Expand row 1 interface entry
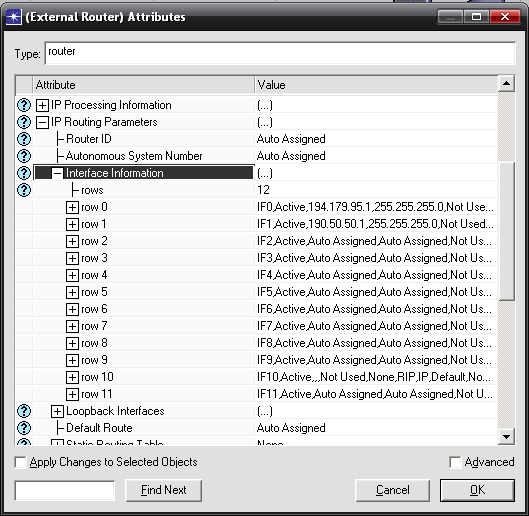 [72, 224]
